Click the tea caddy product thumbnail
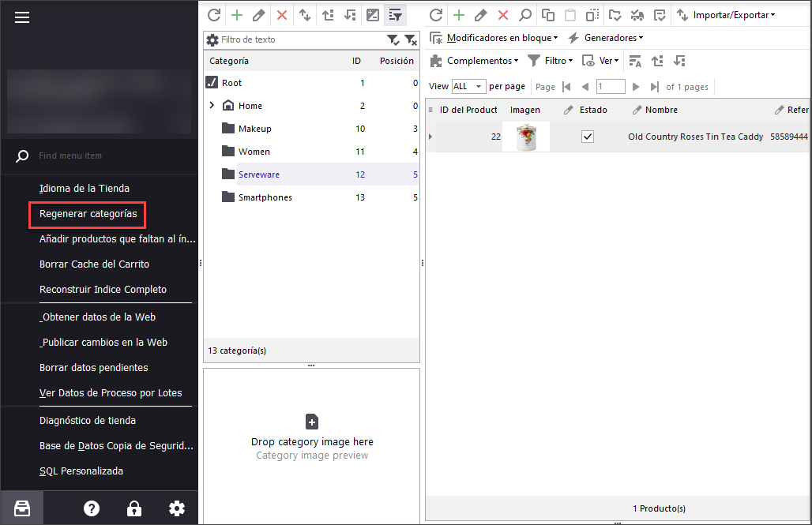Viewport: 812px width, 525px height. [x=526, y=137]
